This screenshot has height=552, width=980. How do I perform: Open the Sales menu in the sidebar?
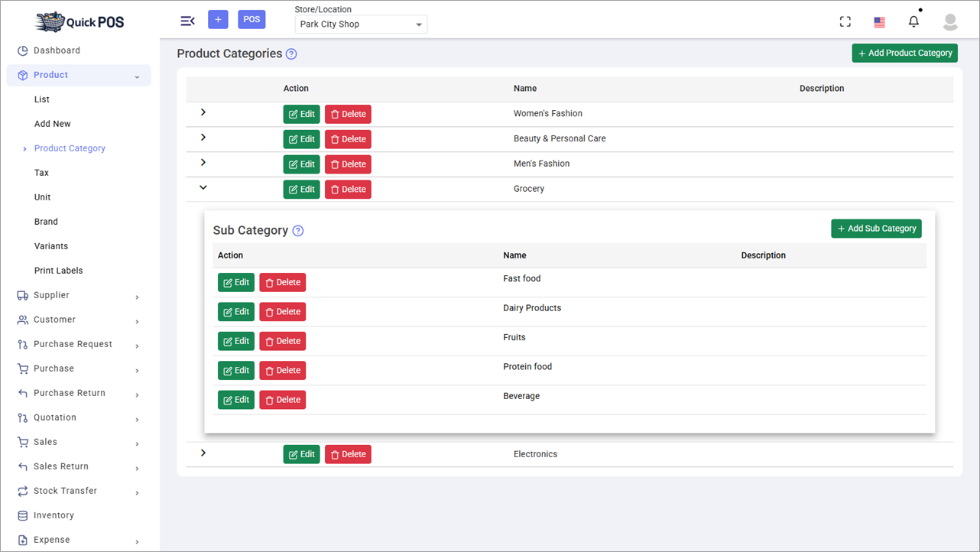(x=47, y=442)
